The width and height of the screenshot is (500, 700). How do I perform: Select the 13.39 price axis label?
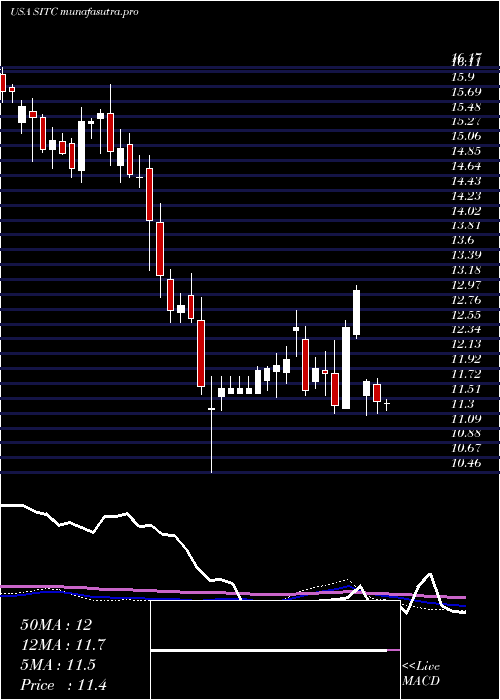(x=467, y=255)
